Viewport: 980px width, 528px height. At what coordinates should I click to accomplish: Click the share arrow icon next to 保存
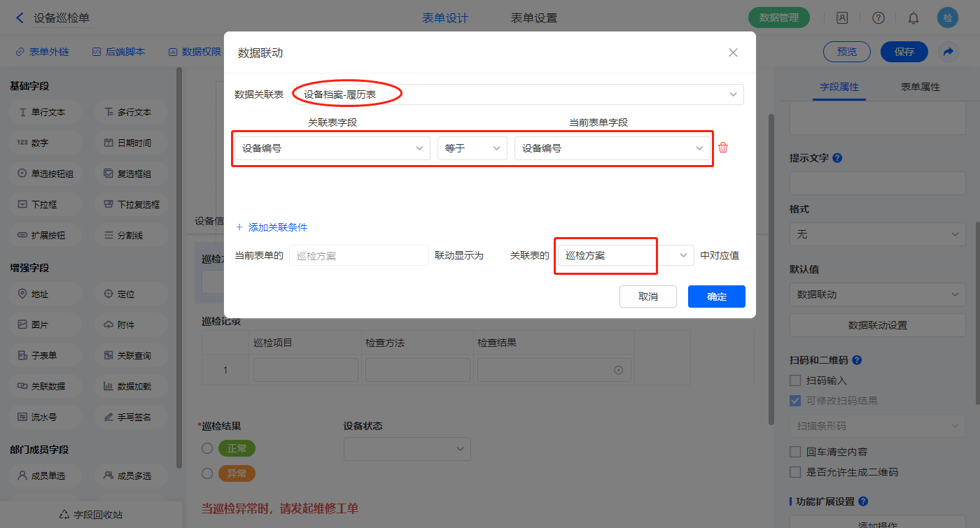(948, 52)
